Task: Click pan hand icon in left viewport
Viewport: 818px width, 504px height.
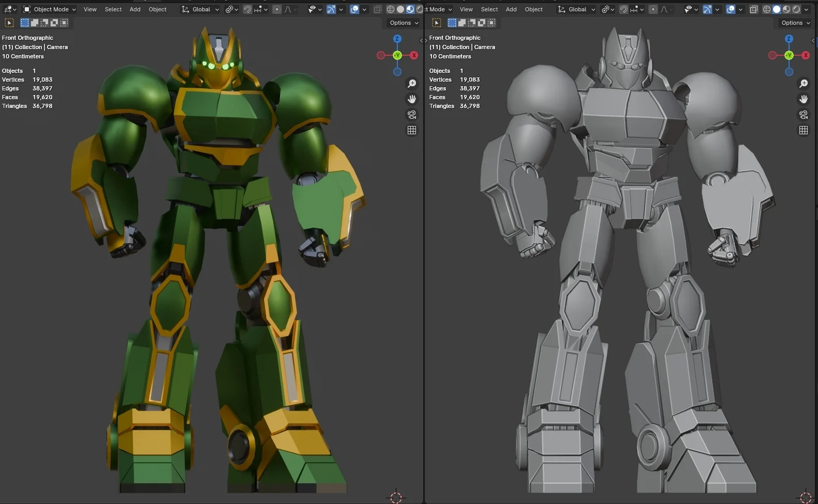Action: pos(412,99)
